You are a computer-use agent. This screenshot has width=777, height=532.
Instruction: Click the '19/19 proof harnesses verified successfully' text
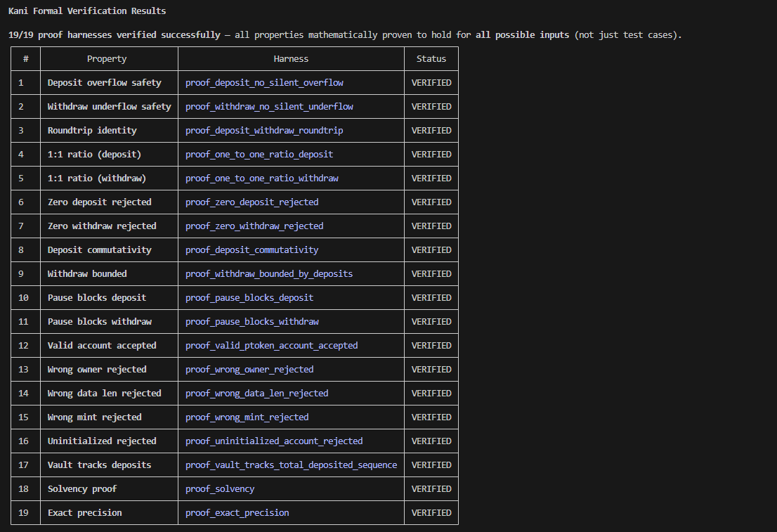(115, 34)
